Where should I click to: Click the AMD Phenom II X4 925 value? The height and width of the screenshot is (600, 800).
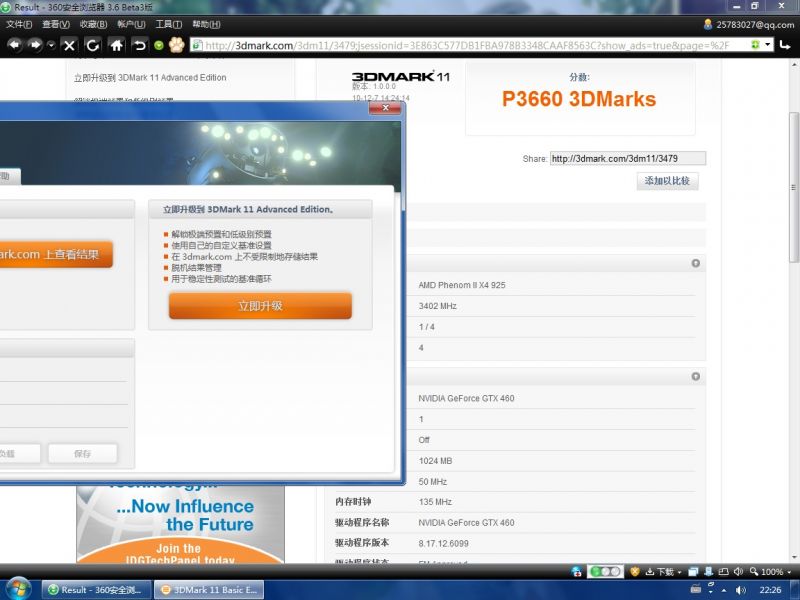(x=462, y=285)
